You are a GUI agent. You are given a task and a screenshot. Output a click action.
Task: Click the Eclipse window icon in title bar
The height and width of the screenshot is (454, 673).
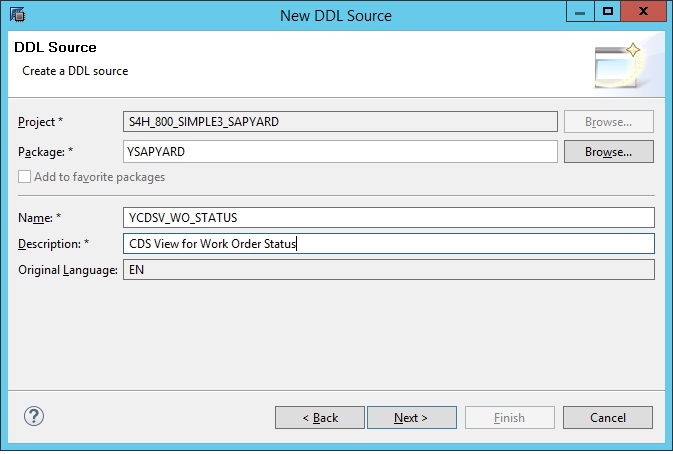18,15
